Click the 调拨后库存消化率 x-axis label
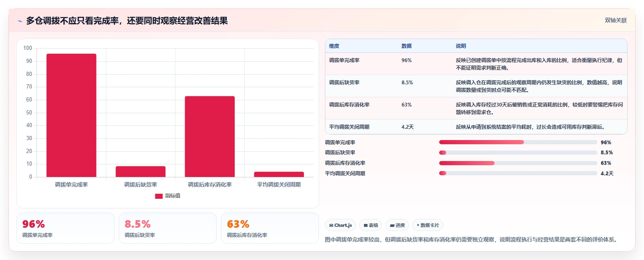The width and height of the screenshot is (644, 260). [x=210, y=185]
